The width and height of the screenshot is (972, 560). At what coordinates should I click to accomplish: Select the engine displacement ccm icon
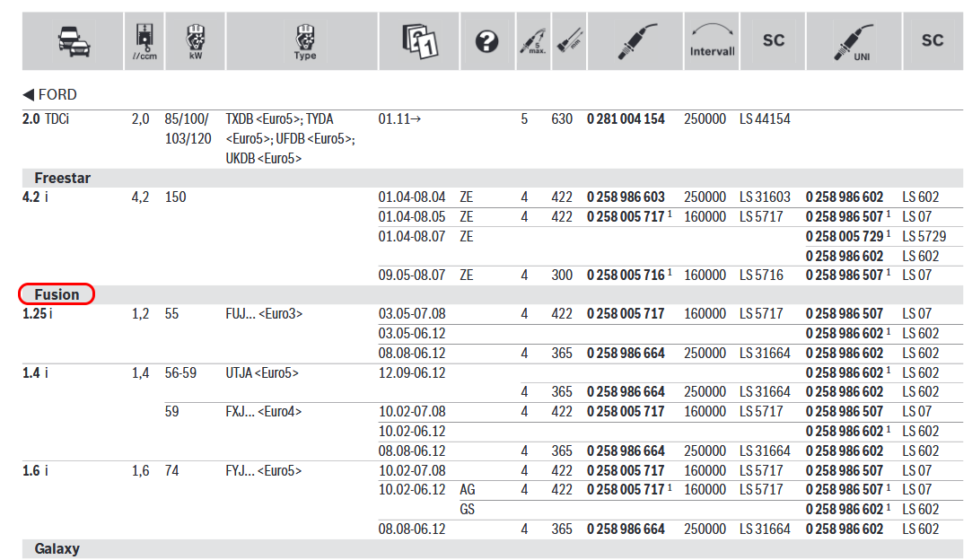click(144, 41)
